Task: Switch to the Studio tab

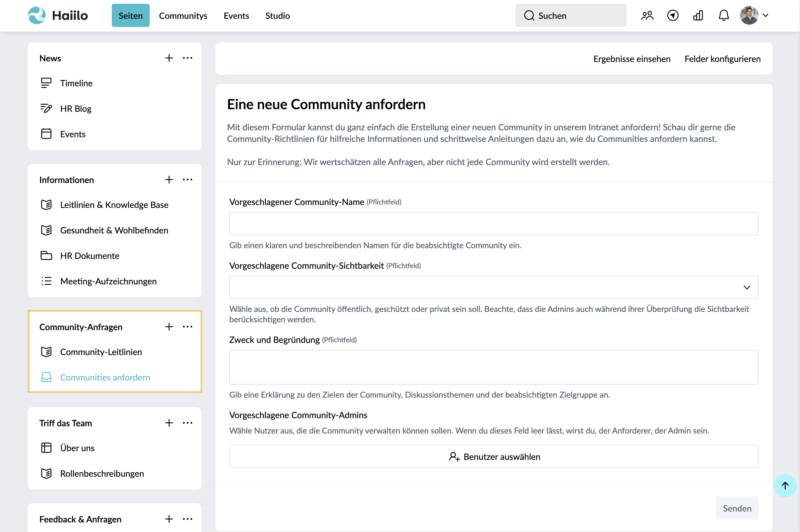Action: tap(277, 16)
